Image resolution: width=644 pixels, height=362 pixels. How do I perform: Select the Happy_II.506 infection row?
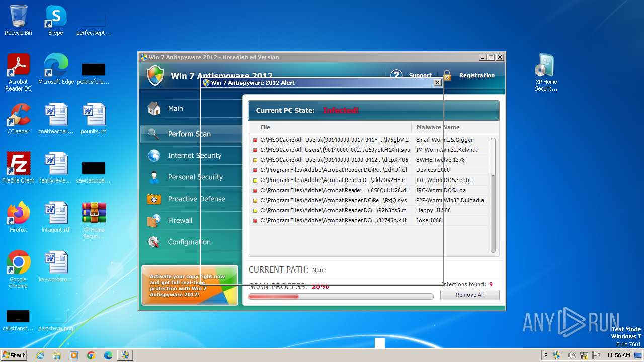click(x=369, y=210)
